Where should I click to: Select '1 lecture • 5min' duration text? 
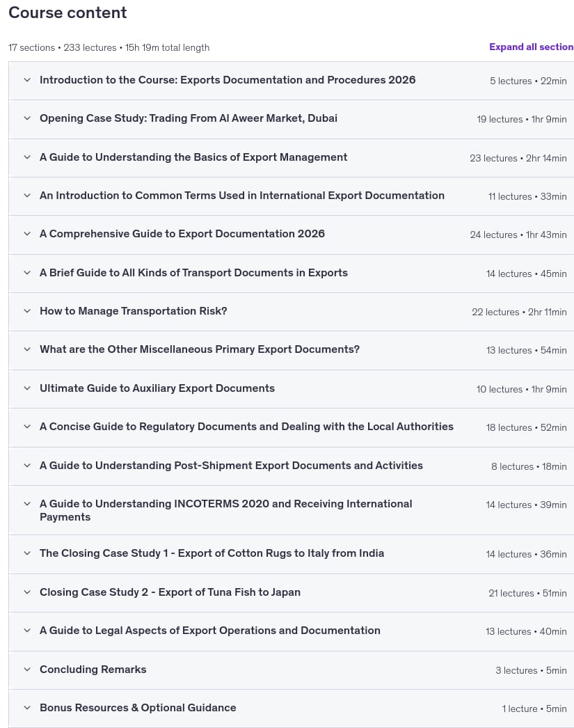[x=534, y=709]
